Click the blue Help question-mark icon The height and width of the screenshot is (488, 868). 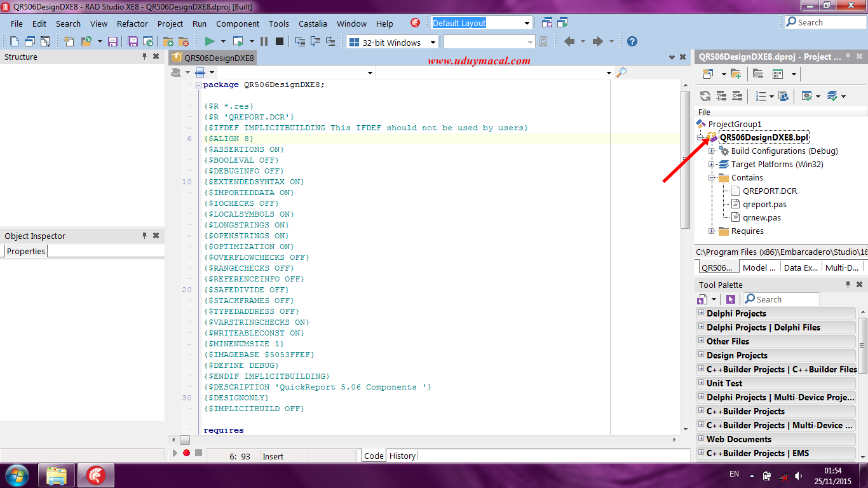click(x=632, y=41)
